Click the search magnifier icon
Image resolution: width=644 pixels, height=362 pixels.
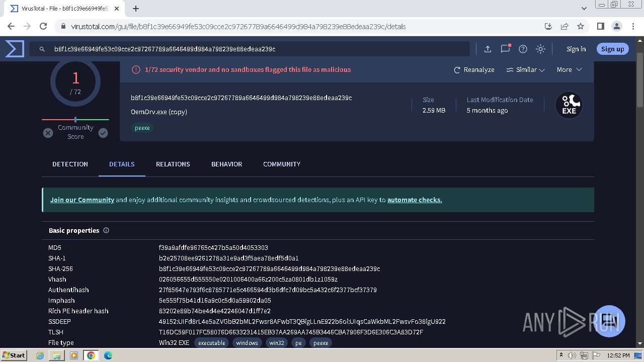[x=42, y=49]
